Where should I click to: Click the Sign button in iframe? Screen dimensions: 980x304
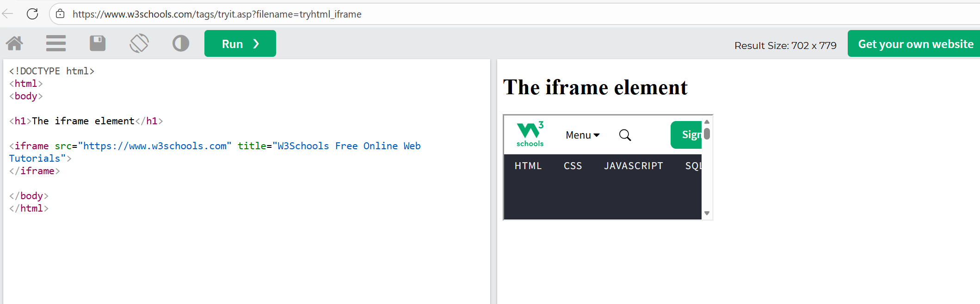coord(687,135)
